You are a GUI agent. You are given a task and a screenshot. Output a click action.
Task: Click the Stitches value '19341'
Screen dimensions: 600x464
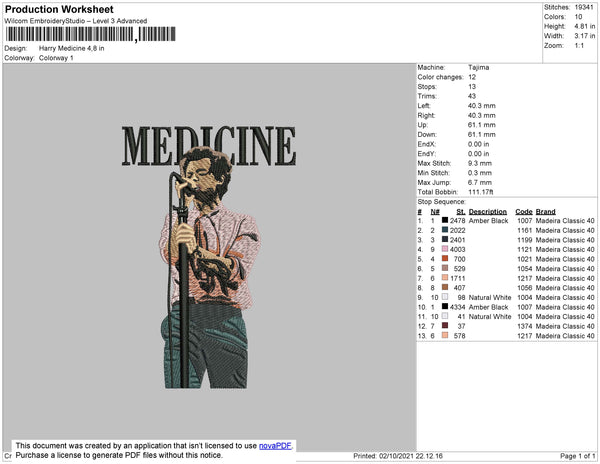tap(584, 7)
